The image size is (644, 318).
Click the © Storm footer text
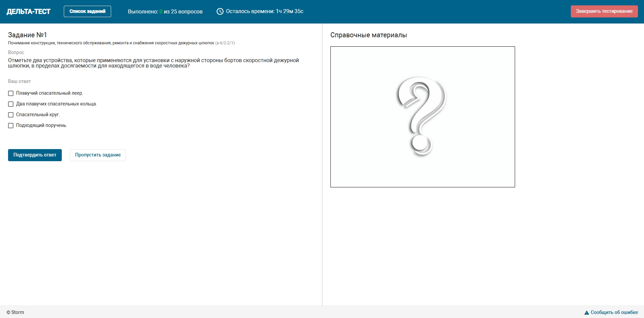[x=15, y=312]
